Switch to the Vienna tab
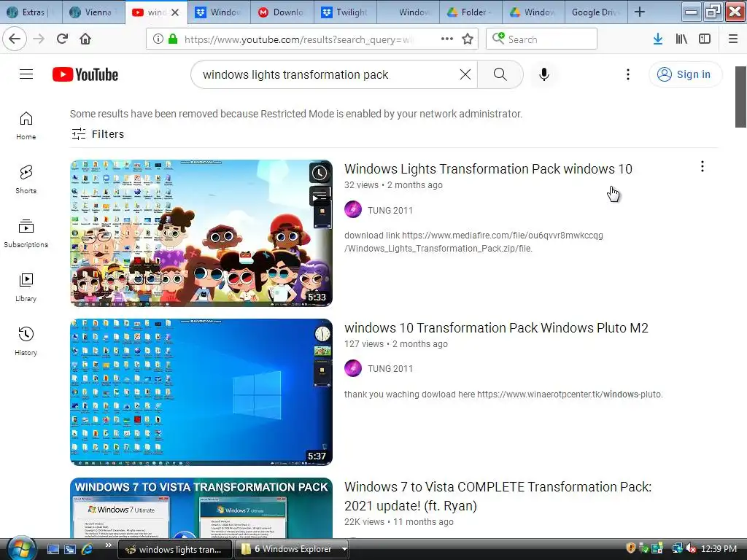The height and width of the screenshot is (560, 747). pyautogui.click(x=93, y=12)
